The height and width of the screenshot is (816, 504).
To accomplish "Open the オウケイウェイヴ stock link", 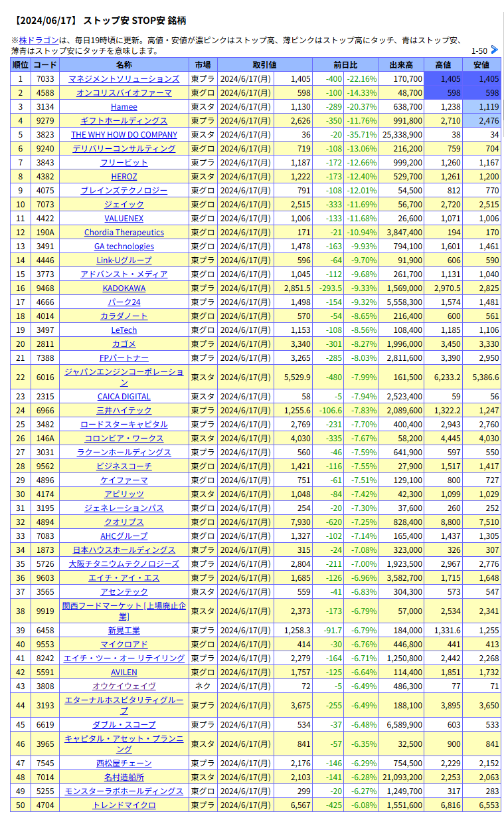I will [x=124, y=686].
